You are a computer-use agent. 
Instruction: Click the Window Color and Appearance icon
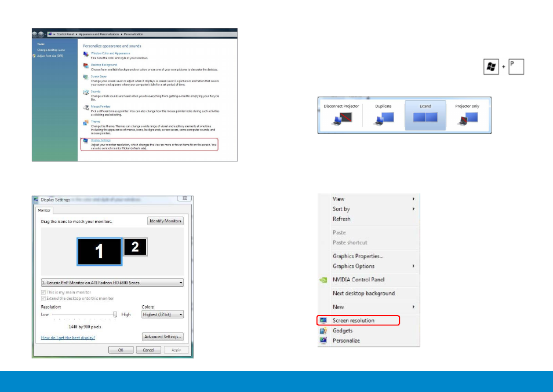[x=86, y=54]
